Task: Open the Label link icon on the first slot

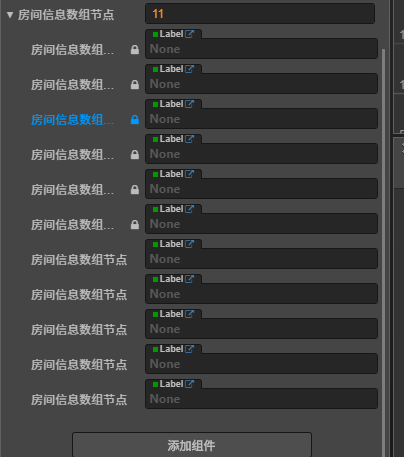Action: [189, 34]
